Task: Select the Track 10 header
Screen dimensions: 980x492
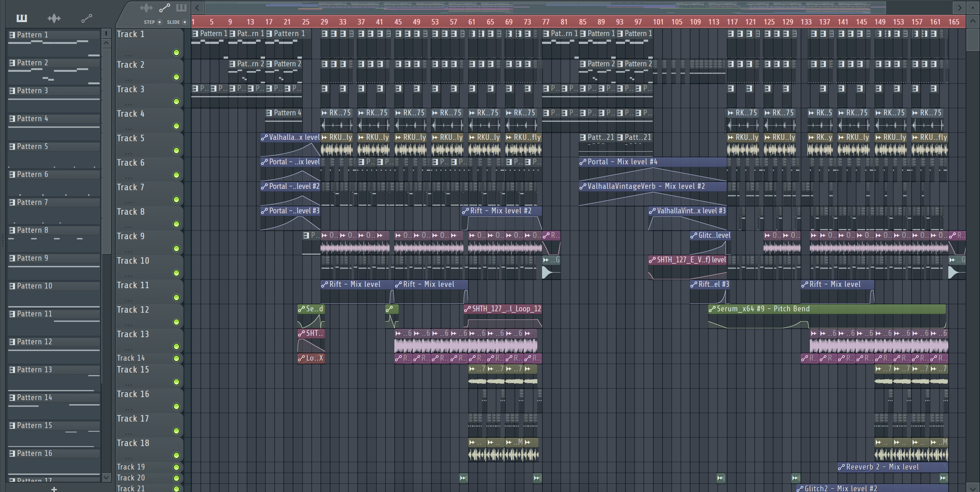Action: (149, 267)
